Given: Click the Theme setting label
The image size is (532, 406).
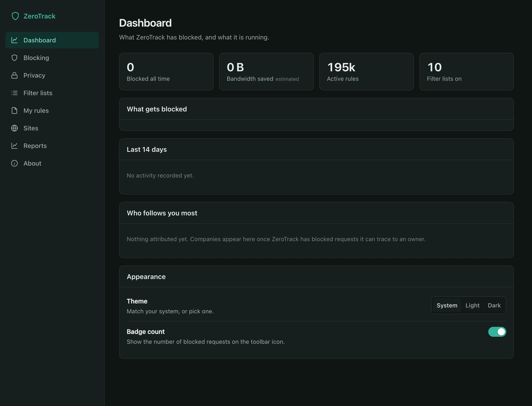Looking at the screenshot, I should [137, 301].
